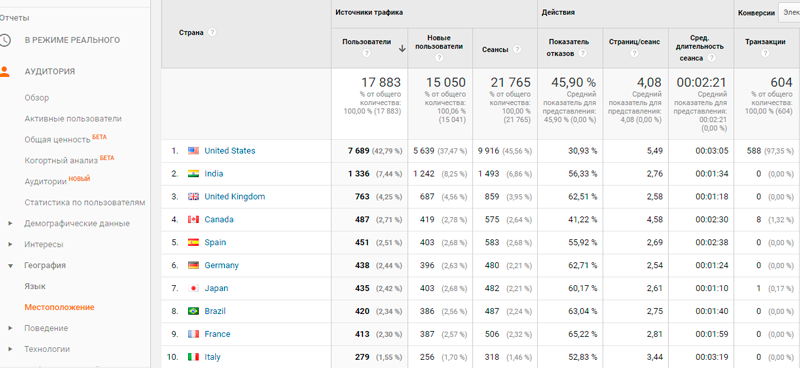Open Italy country link
This screenshot has height=368, width=800.
click(x=212, y=357)
